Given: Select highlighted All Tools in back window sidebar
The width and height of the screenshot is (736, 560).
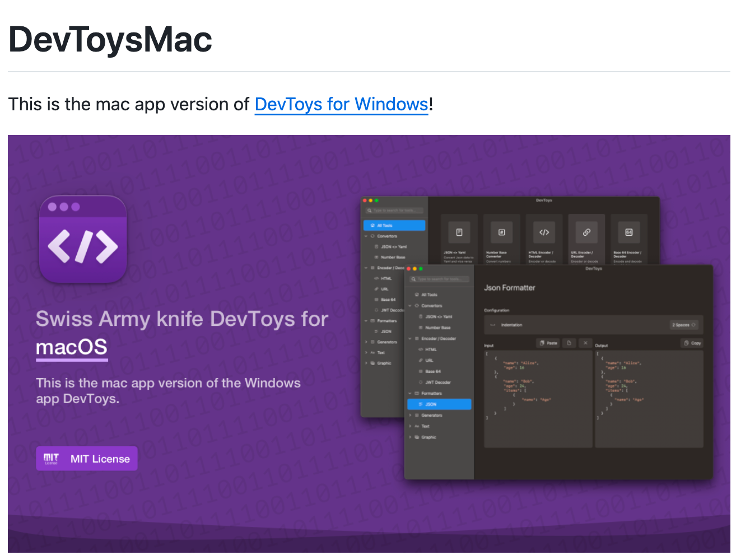Looking at the screenshot, I should (394, 225).
